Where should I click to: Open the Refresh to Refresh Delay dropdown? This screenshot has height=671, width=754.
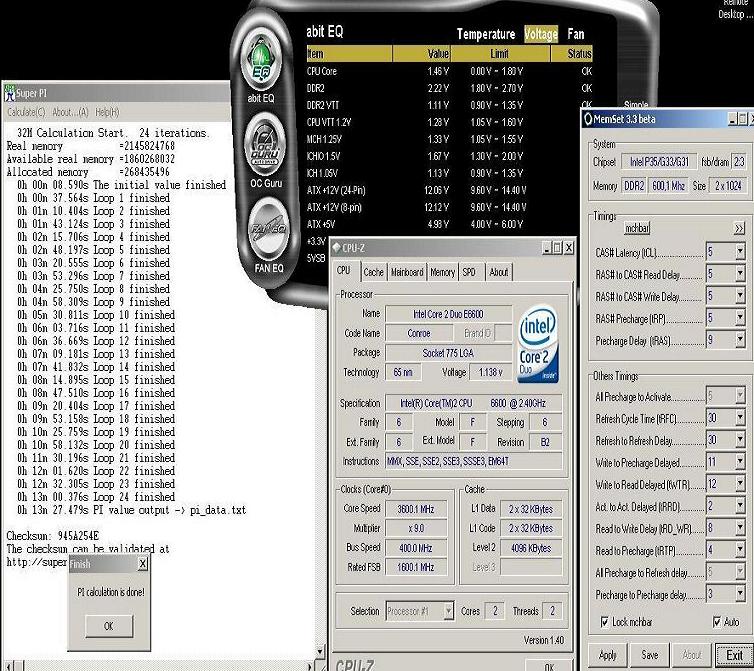point(740,440)
